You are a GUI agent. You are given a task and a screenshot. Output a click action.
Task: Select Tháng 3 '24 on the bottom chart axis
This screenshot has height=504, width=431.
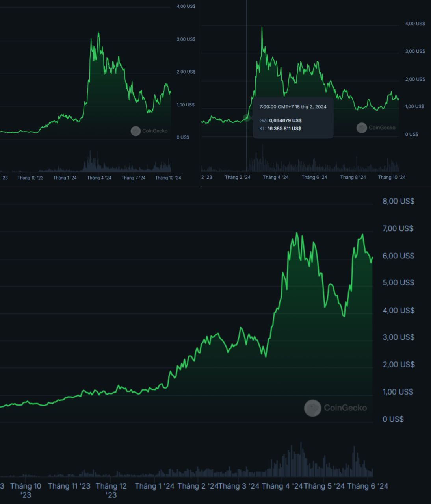tap(239, 486)
